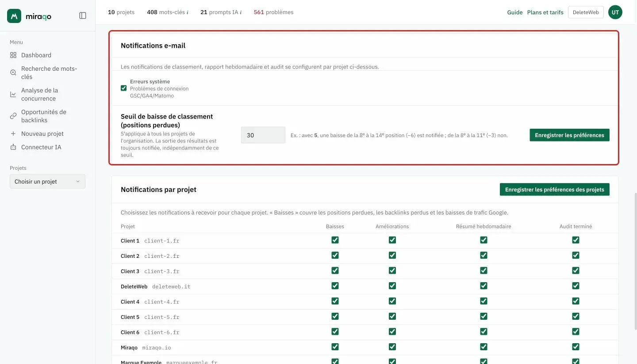This screenshot has height=364, width=637.
Task: Click the 561 problèmes counter
Action: (273, 12)
